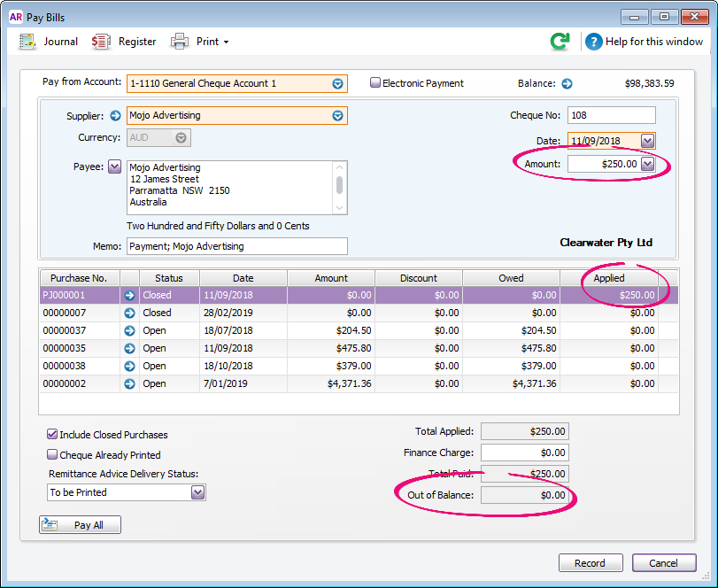Cancel the Pay Bills transaction
718x588 pixels.
coord(664,562)
